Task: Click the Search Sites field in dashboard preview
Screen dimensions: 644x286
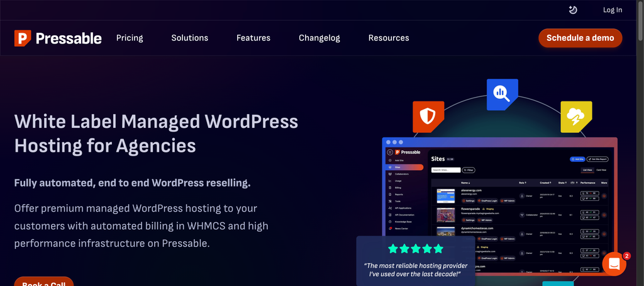Action: [x=446, y=170]
